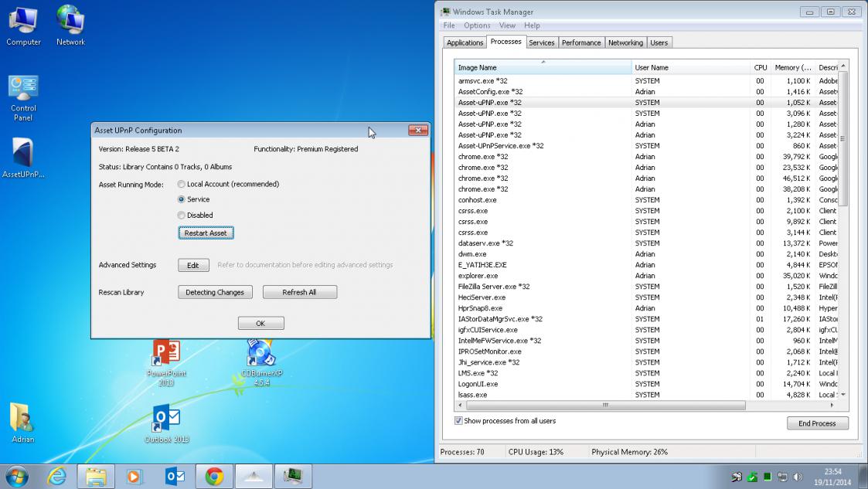This screenshot has width=868, height=489.
Task: Sort processes by the Memory column header
Action: 792,68
